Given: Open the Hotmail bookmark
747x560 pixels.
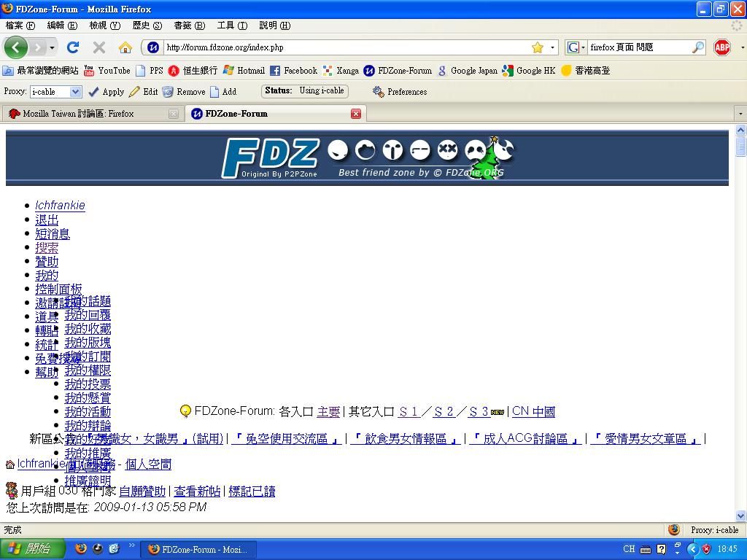Looking at the screenshot, I should [x=244, y=71].
